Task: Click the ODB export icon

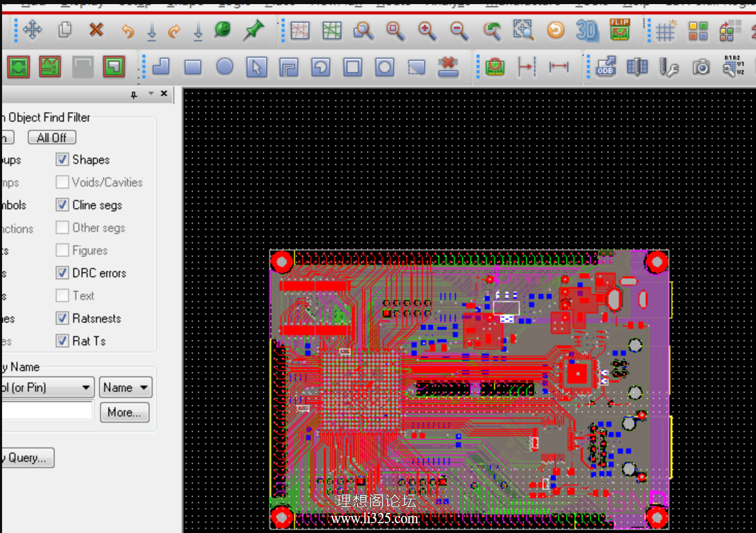Action: (605, 67)
